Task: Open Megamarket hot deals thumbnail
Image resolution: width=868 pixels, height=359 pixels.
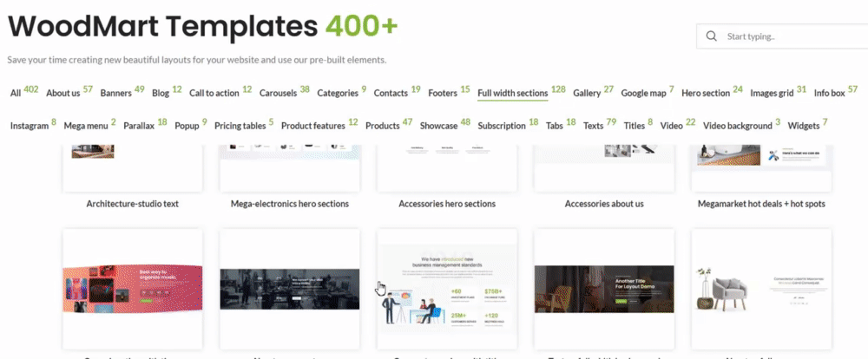Action: tap(761, 168)
